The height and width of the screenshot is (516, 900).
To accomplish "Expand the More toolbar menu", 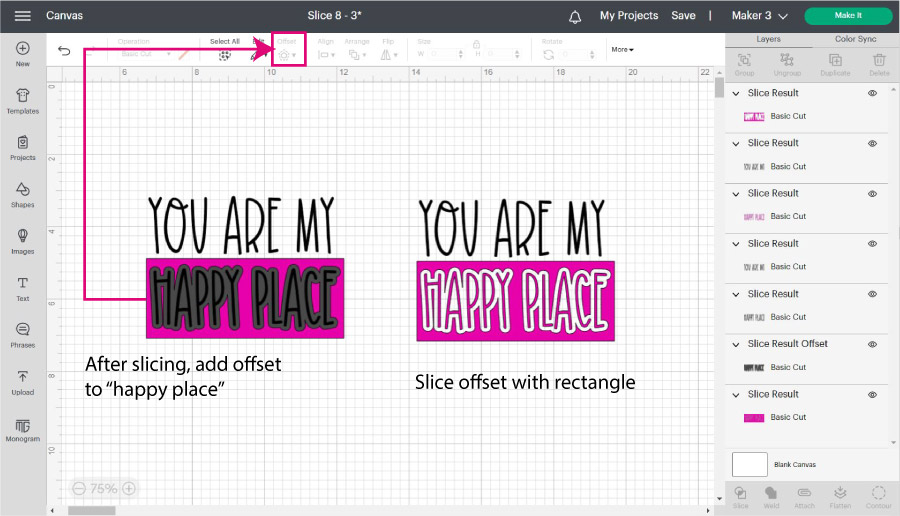I will tap(622, 49).
